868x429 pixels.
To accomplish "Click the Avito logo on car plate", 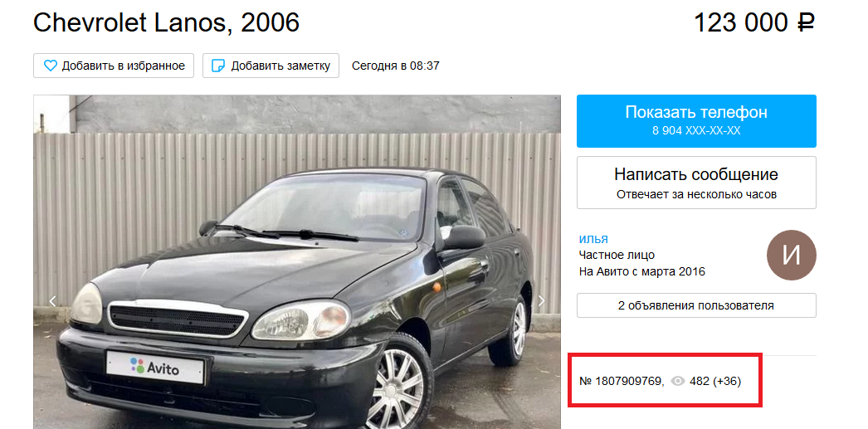I will (155, 367).
